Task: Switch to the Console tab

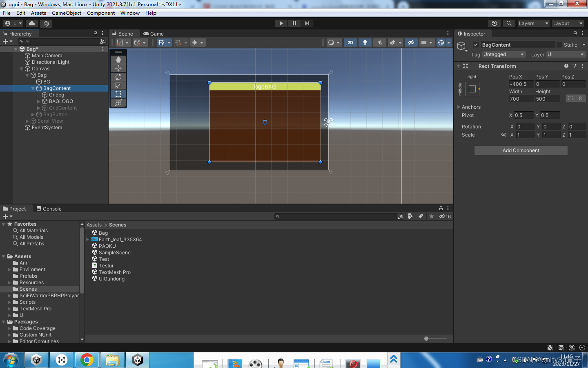Action: coord(49,209)
